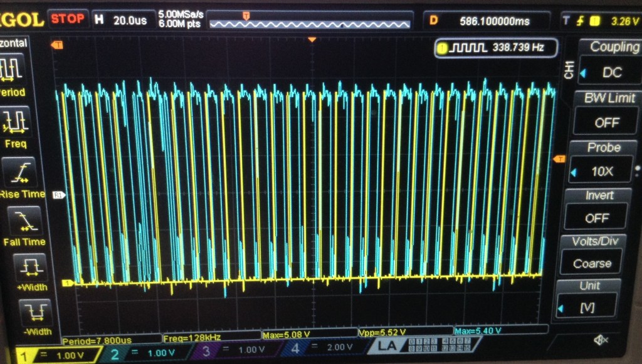Click the horizontal timebase 20.0us label

pyautogui.click(x=122, y=20)
